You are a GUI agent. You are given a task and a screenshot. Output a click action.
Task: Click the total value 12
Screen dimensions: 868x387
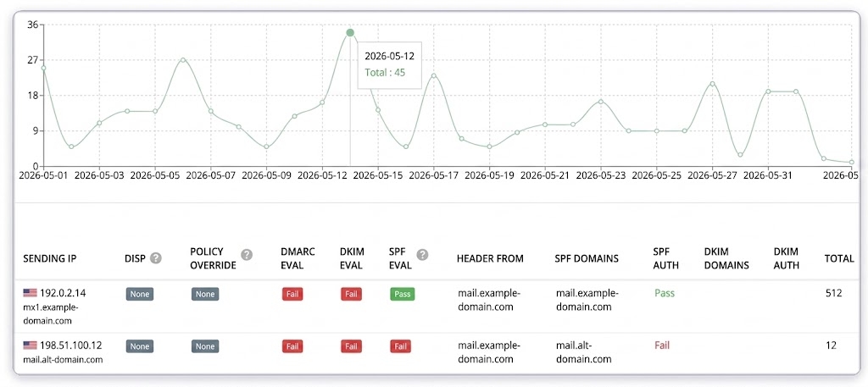click(831, 346)
